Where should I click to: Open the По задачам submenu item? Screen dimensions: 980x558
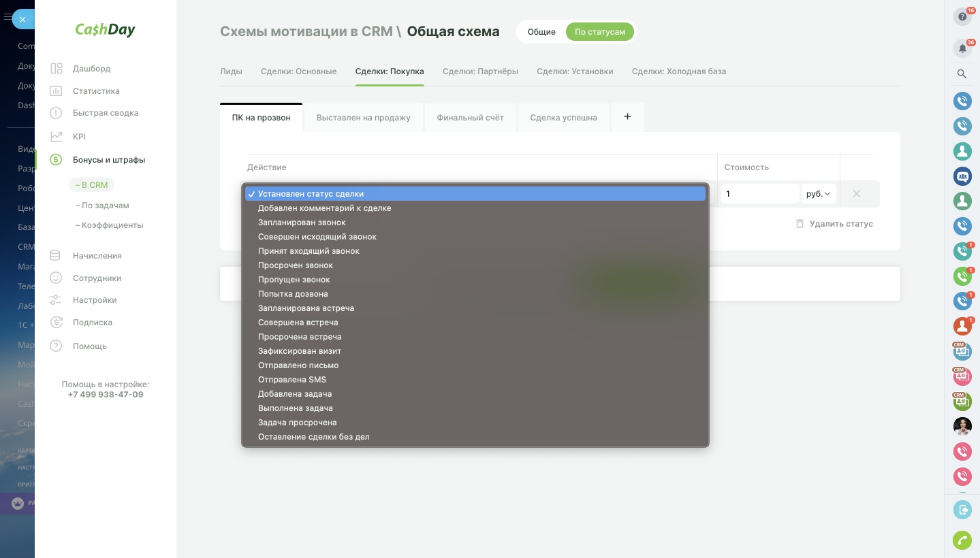(102, 206)
